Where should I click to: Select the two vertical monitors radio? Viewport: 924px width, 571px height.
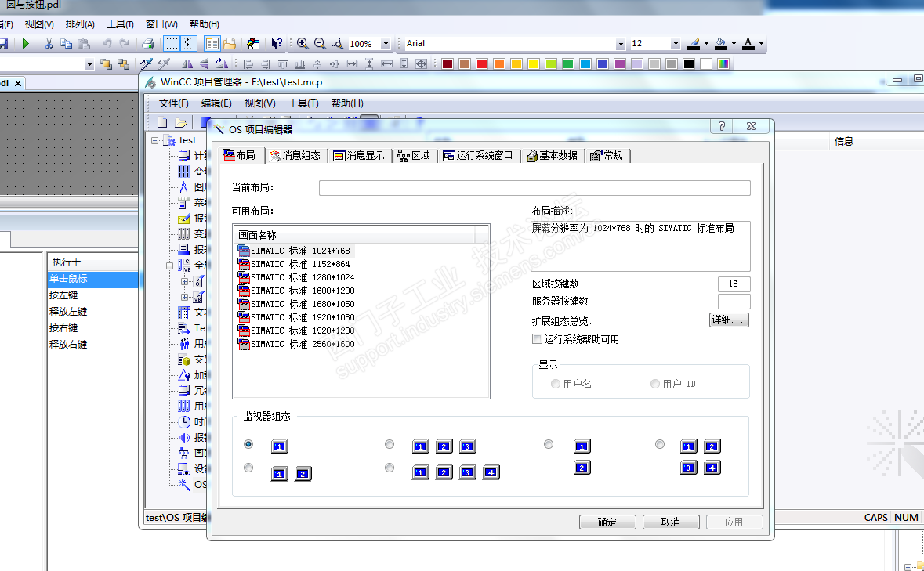coord(548,444)
